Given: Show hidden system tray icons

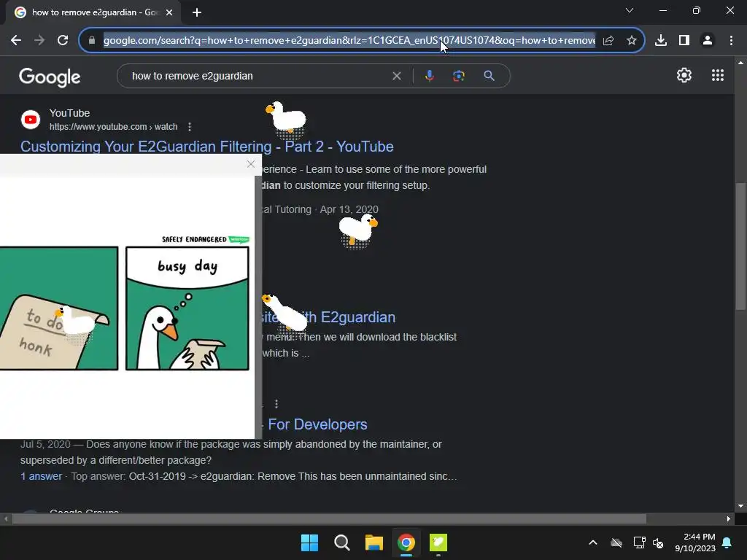Looking at the screenshot, I should tap(593, 542).
